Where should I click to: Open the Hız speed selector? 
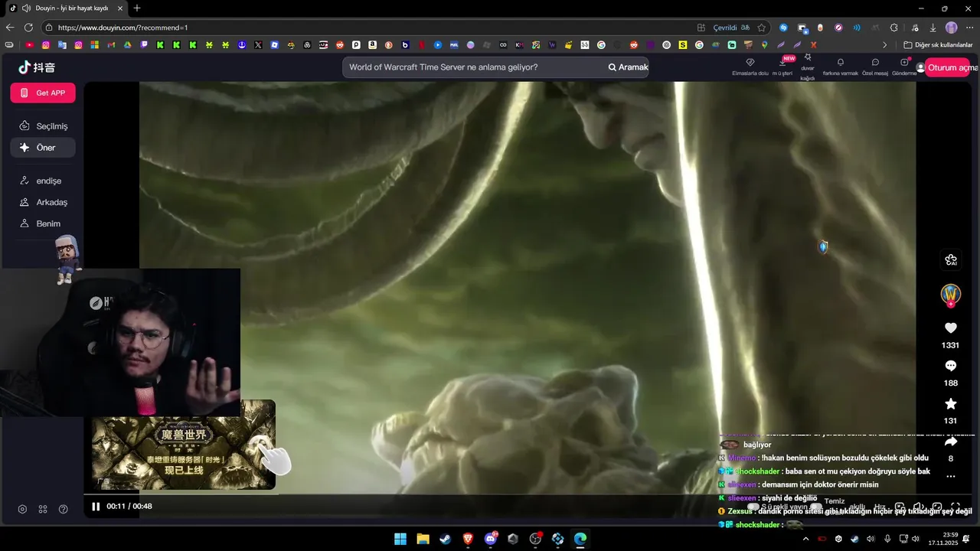coord(880,507)
